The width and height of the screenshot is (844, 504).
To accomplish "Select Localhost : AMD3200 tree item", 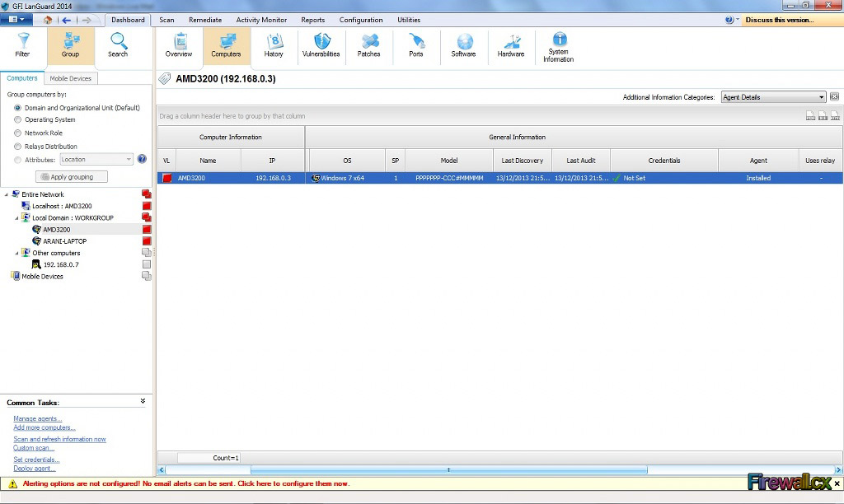I will (x=61, y=206).
